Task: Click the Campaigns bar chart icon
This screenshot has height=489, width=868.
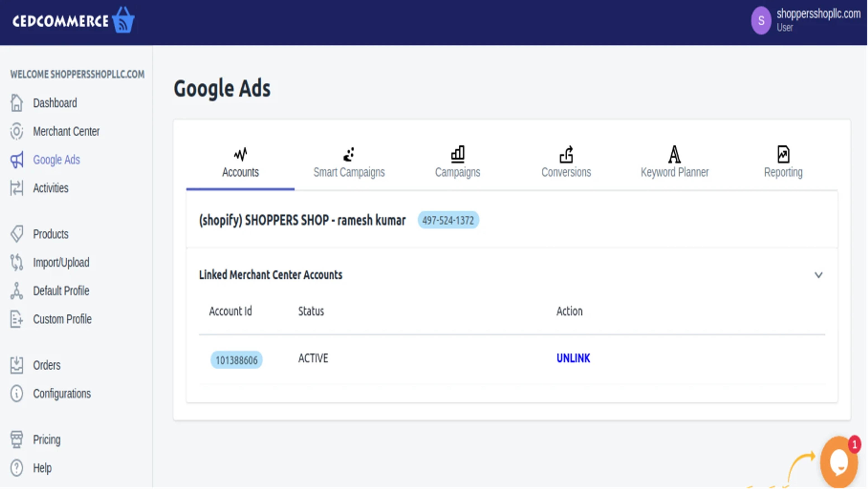Action: 458,154
